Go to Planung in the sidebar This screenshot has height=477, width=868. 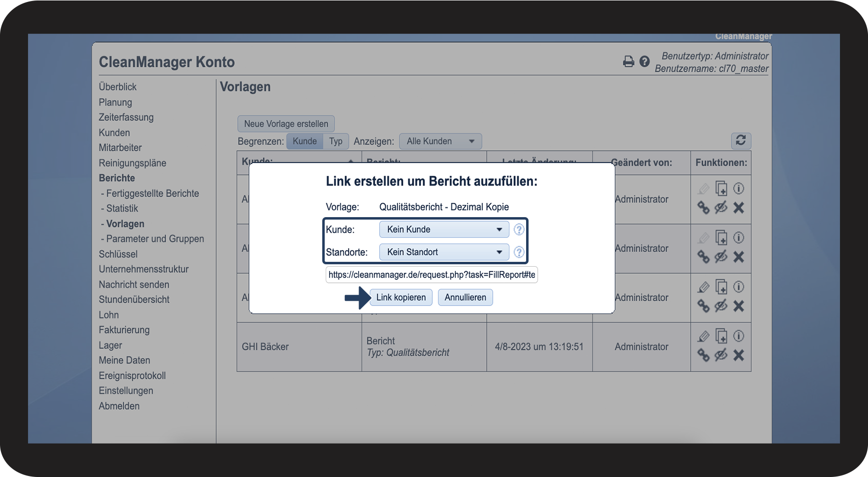tap(115, 102)
